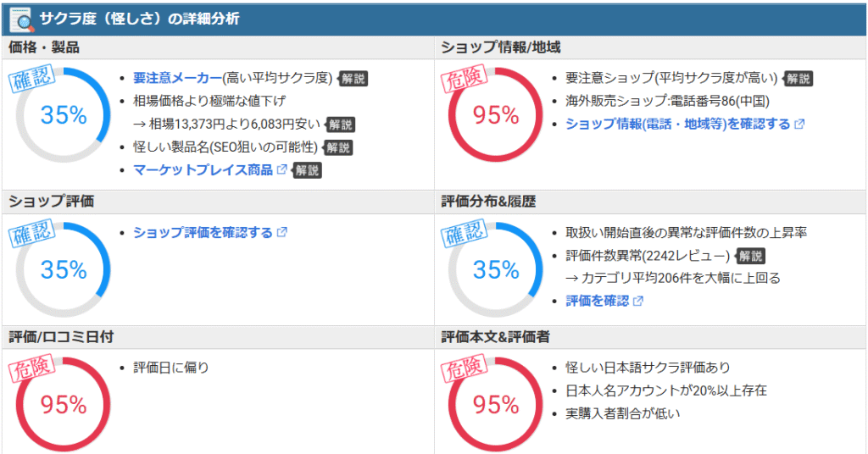Click the 危険 stamp in ショップ情報/地域 section
This screenshot has height=454, width=868.
coord(463,80)
